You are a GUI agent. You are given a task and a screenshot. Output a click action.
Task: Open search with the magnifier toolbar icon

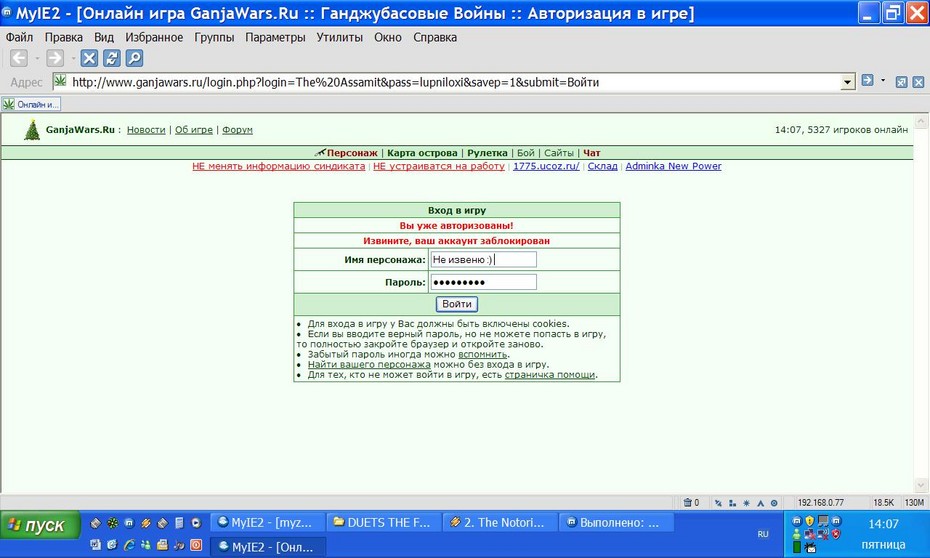(x=135, y=58)
